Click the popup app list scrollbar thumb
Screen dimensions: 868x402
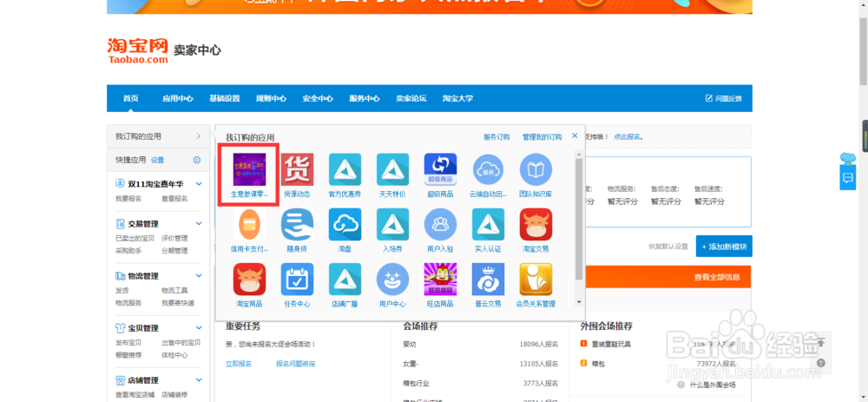coord(579,219)
